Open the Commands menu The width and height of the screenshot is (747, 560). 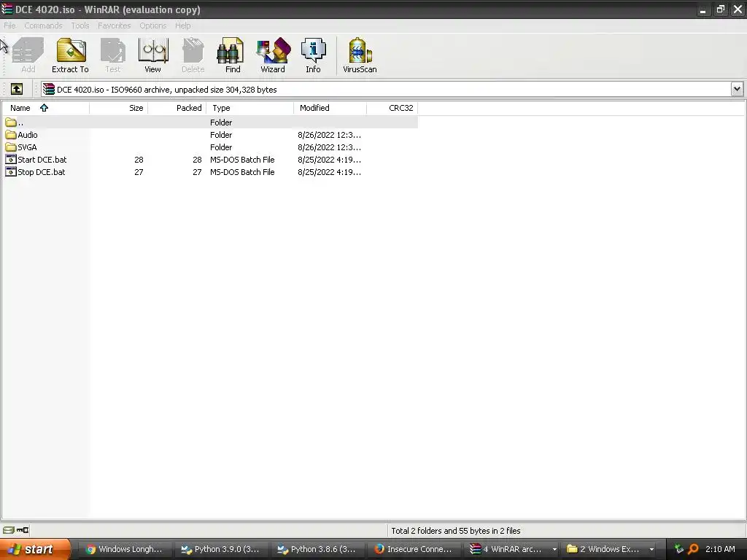[x=43, y=26]
